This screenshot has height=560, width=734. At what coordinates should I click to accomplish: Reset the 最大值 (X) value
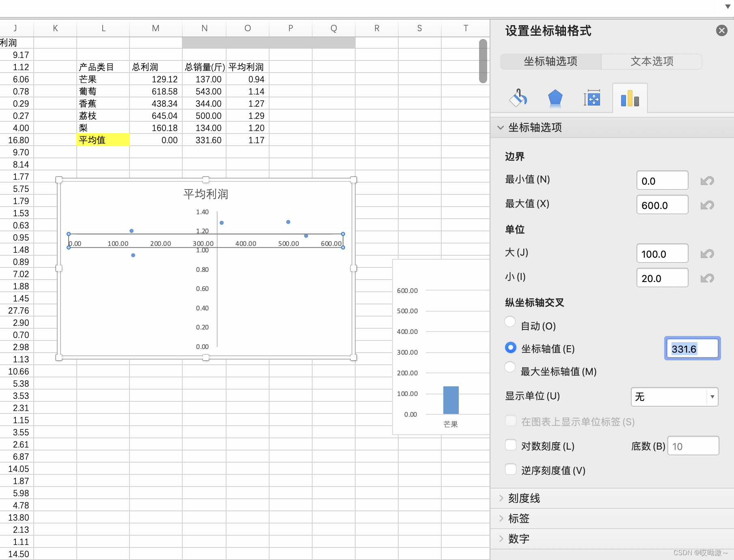(707, 205)
